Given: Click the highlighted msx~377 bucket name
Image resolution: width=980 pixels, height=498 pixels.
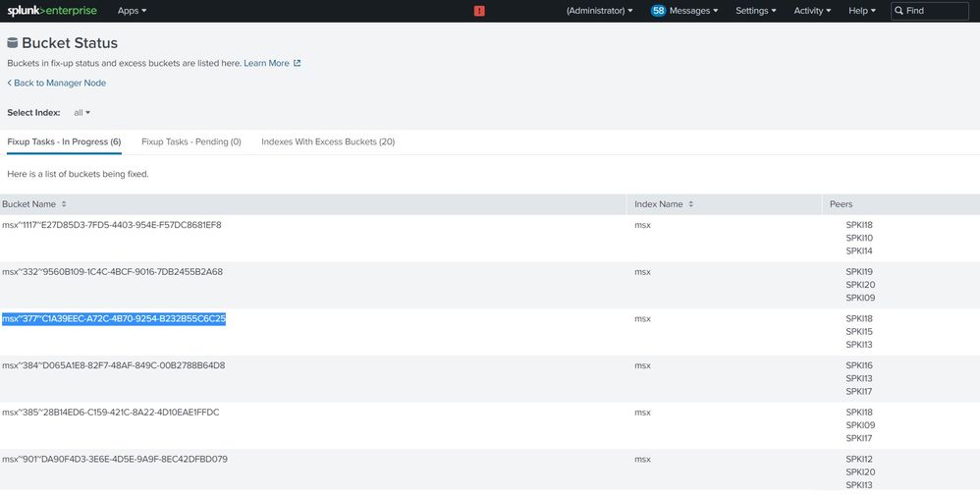Looking at the screenshot, I should tap(114, 319).
